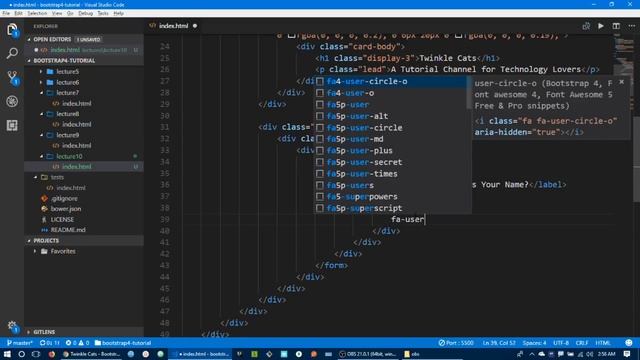Open the Windows Start button
The image size is (640, 360).
point(7,354)
